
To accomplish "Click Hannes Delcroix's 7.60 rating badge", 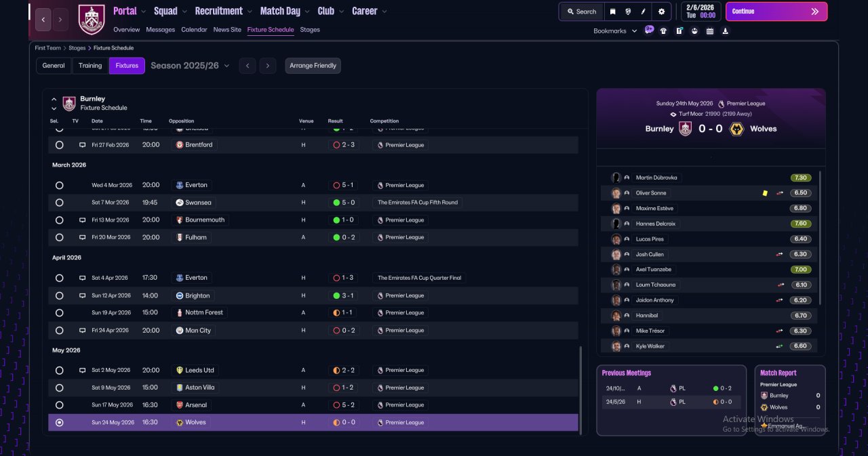I will point(801,224).
